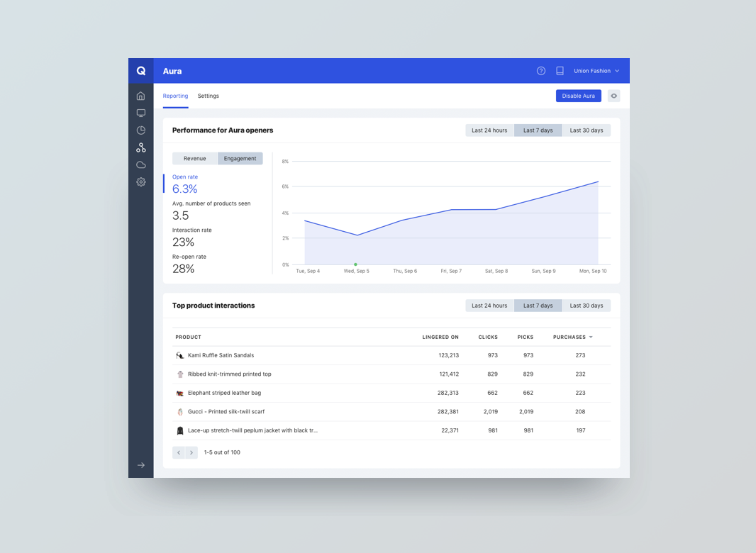This screenshot has width=756, height=553.
Task: Select the monitor display icon in sidebar
Action: pos(141,113)
